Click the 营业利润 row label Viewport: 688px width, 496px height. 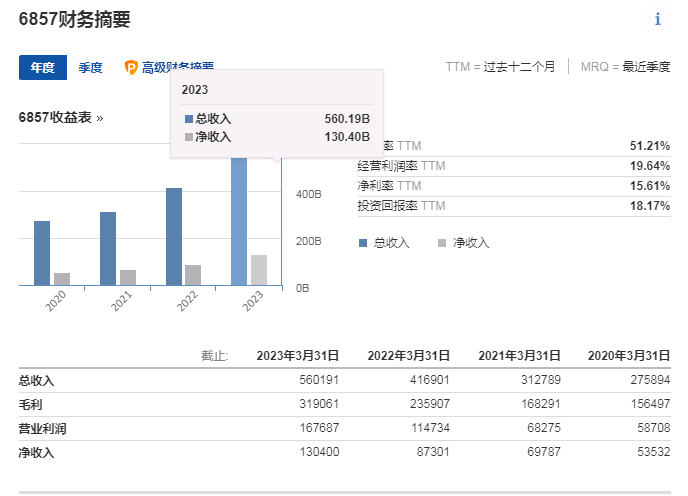coord(36,428)
